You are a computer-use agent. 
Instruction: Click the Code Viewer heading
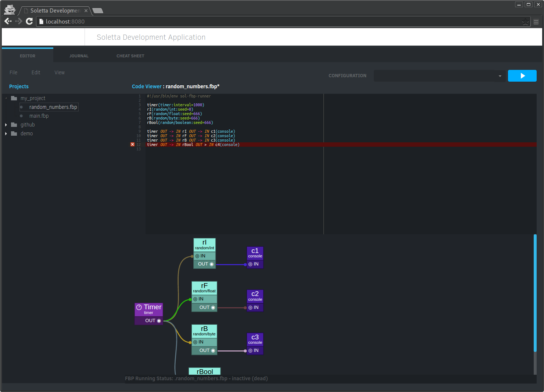point(147,86)
